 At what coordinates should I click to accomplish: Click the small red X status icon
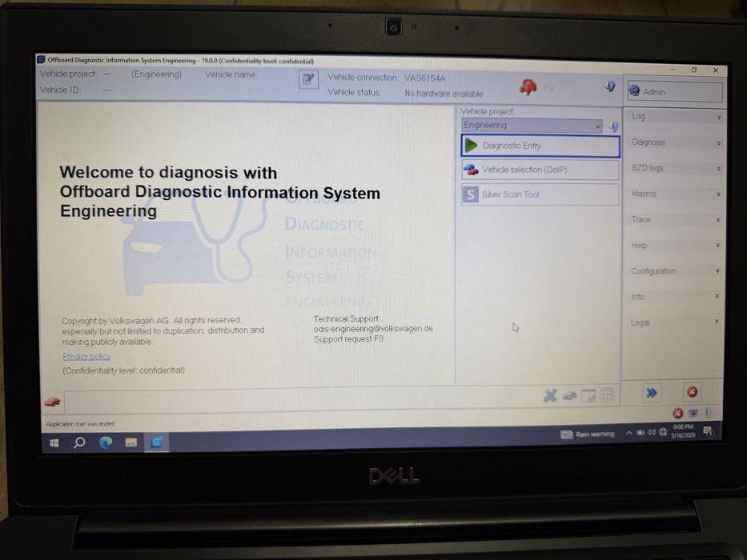677,413
